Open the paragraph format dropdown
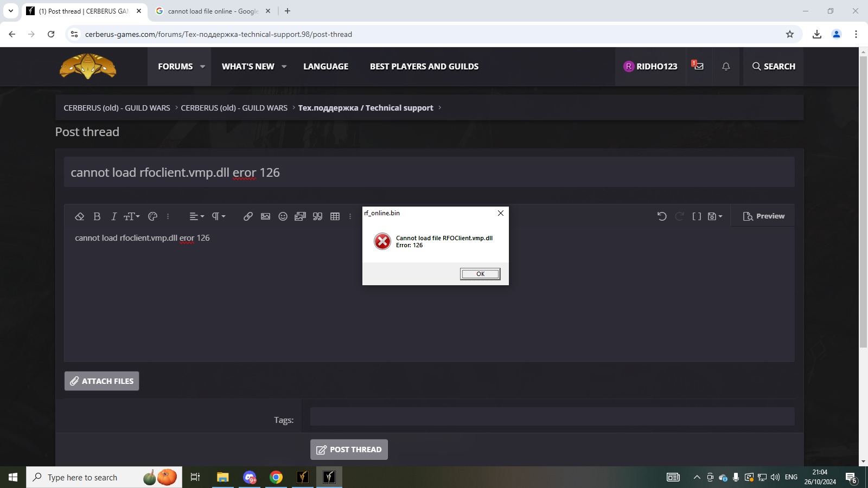 tap(218, 216)
